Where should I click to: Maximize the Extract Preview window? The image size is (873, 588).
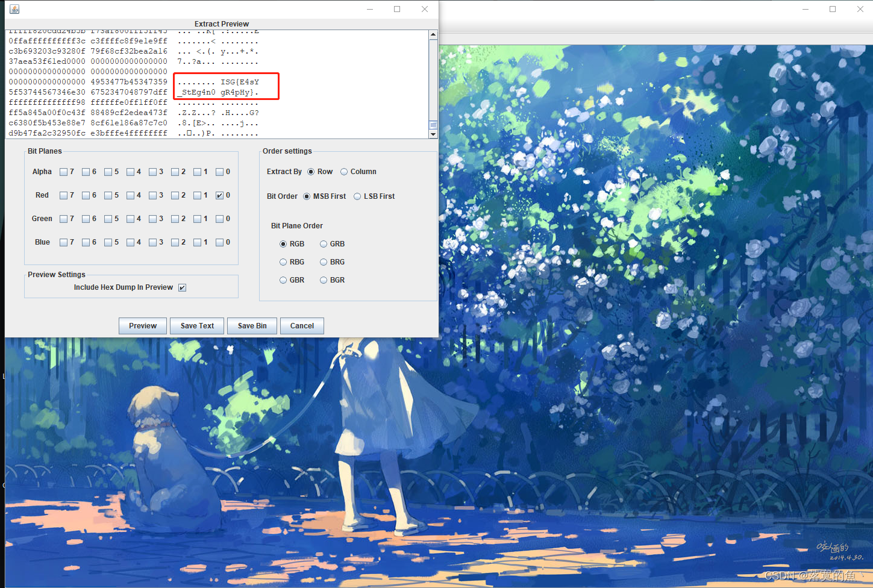coord(397,9)
